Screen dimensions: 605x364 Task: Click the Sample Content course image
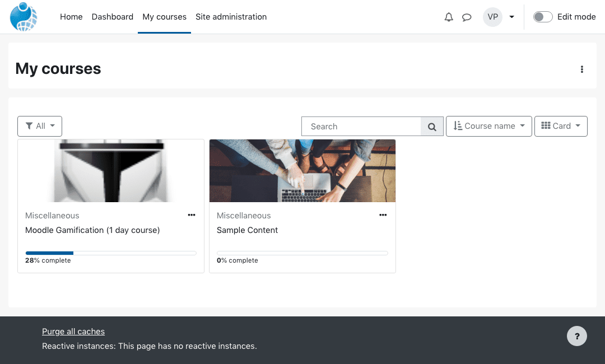[x=302, y=171]
